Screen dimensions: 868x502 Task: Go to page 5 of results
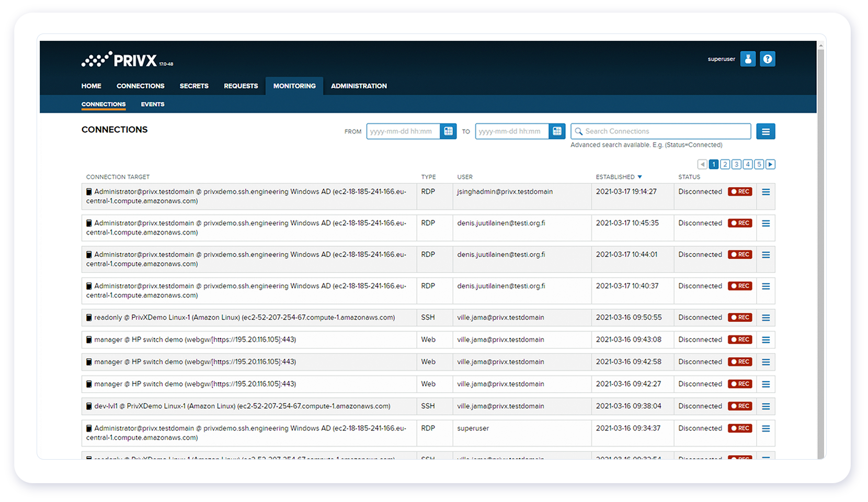click(x=759, y=164)
